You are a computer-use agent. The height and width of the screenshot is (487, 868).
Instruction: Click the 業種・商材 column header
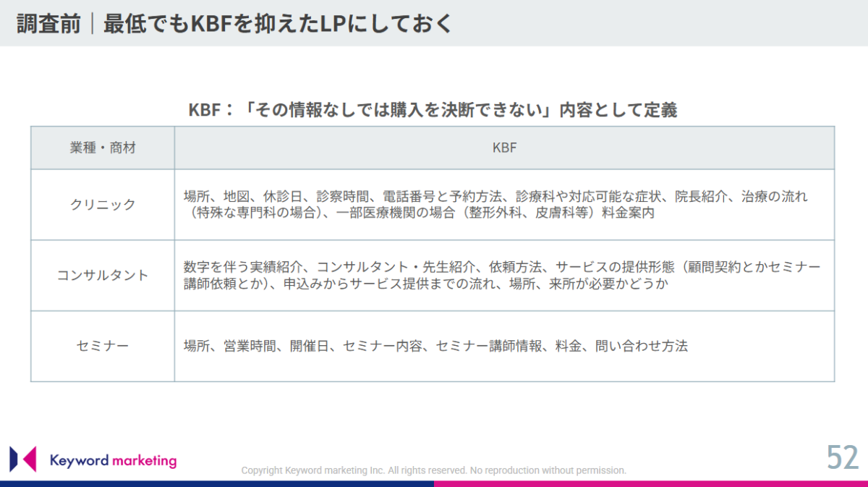click(x=103, y=148)
